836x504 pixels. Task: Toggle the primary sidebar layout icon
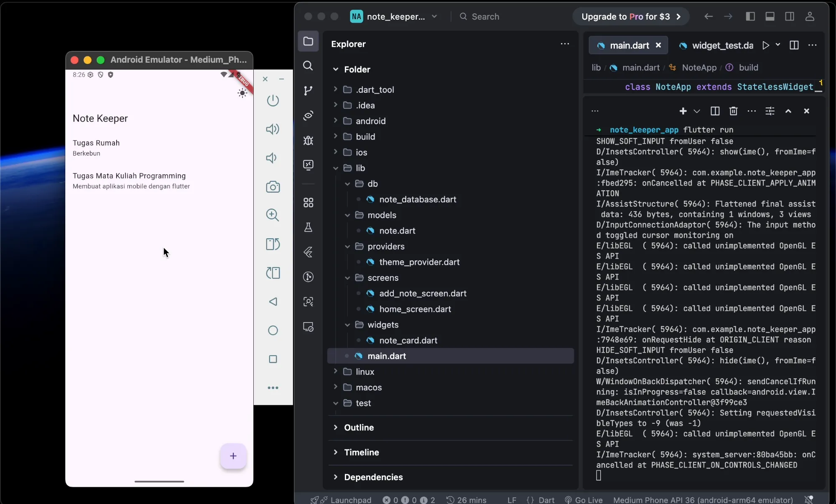tap(750, 17)
